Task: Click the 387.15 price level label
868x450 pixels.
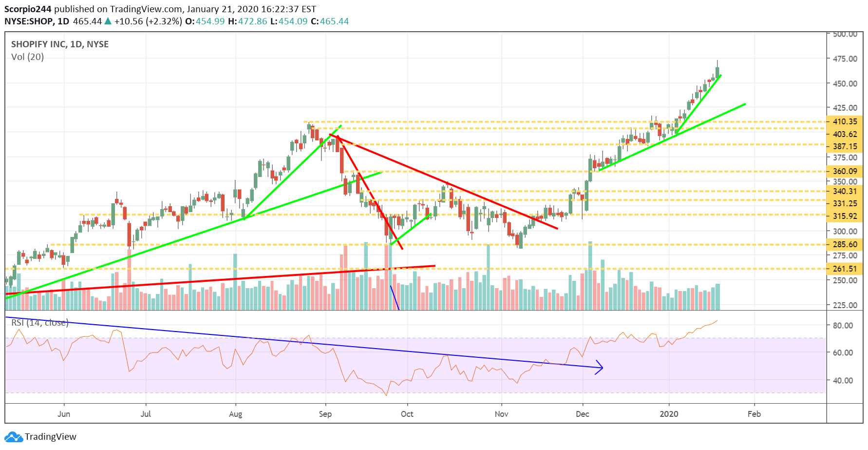Action: 845,146
